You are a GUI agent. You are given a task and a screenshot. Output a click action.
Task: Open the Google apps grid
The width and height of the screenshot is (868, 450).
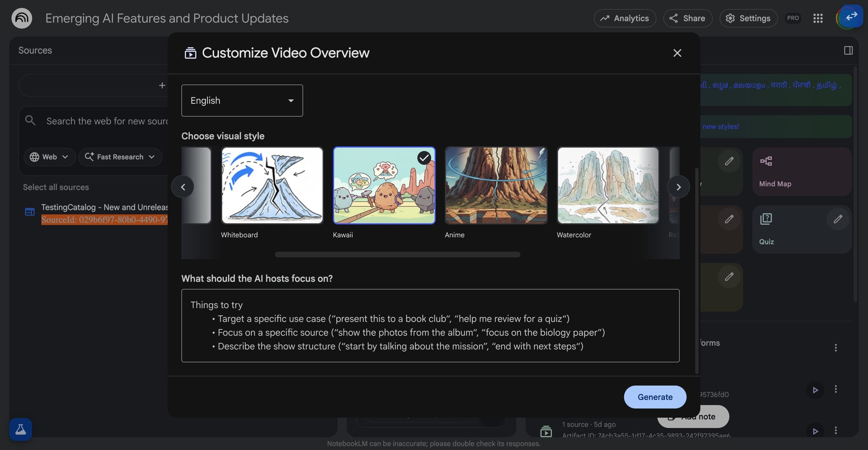818,18
